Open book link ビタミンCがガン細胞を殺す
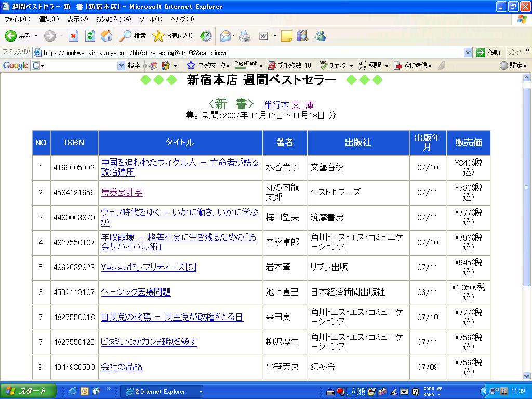Viewport: 532px width, 399px height. [149, 342]
